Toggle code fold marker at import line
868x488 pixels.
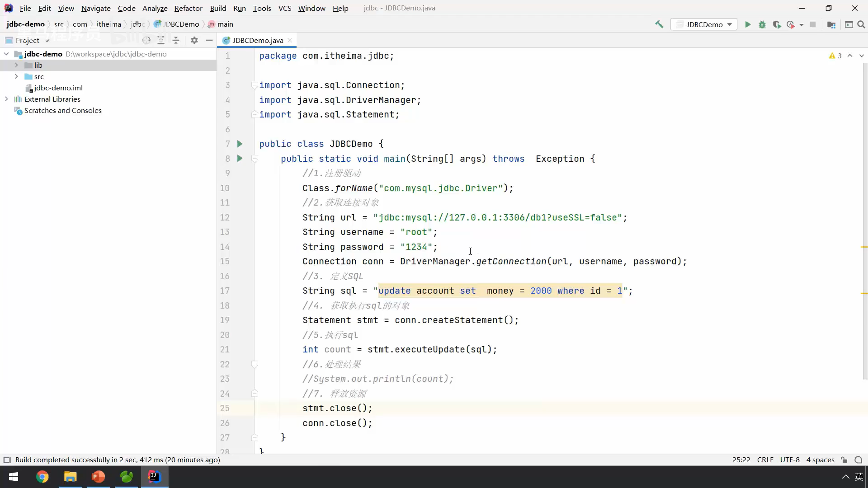tap(255, 85)
